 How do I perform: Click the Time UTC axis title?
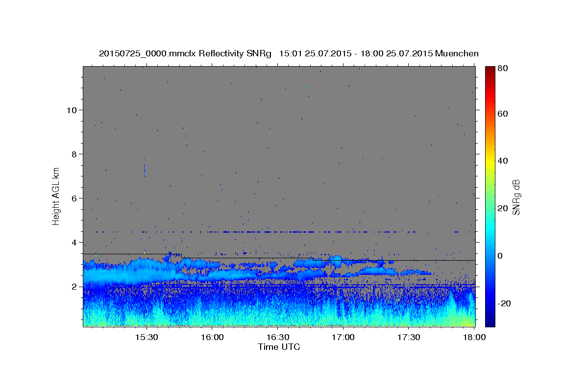tap(279, 347)
